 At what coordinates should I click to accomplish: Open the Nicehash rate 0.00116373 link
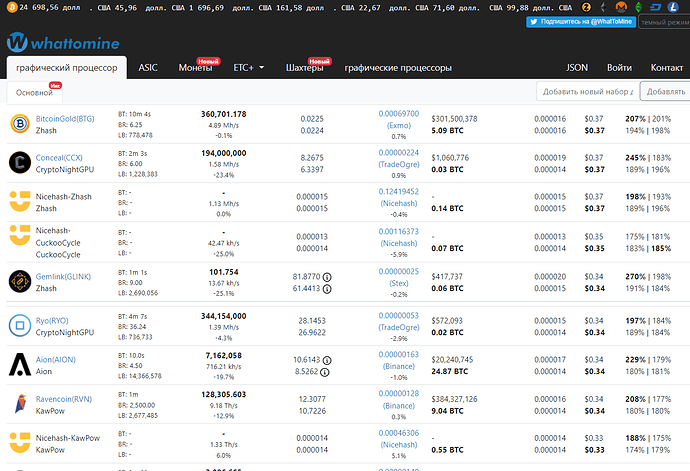pyautogui.click(x=399, y=237)
